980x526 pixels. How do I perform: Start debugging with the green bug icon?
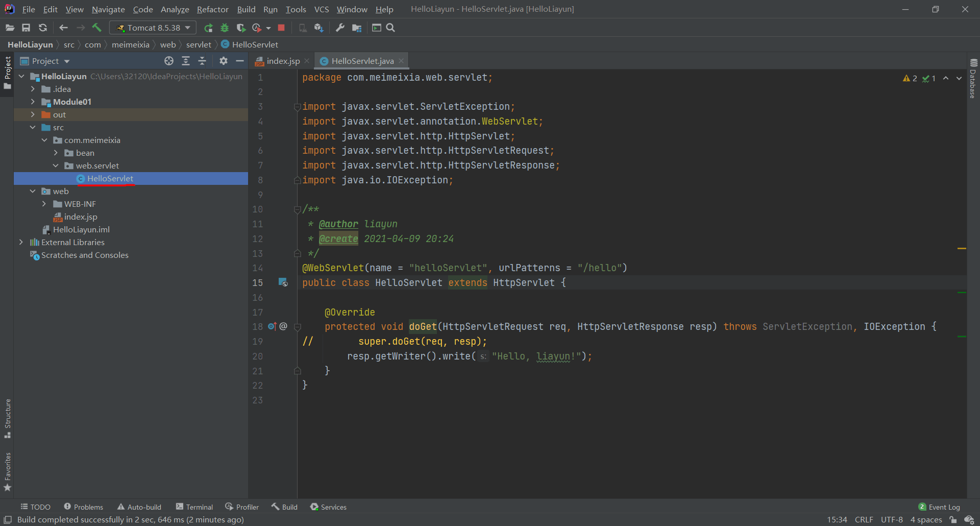point(225,28)
